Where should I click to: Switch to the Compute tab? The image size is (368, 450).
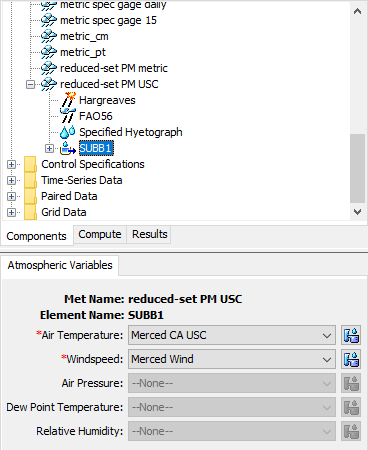point(100,234)
